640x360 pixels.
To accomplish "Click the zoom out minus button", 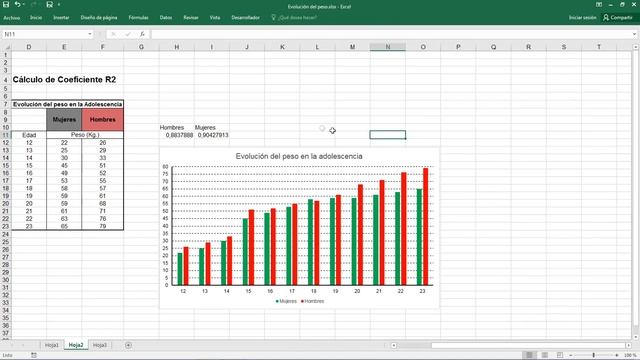I will click(x=571, y=356).
